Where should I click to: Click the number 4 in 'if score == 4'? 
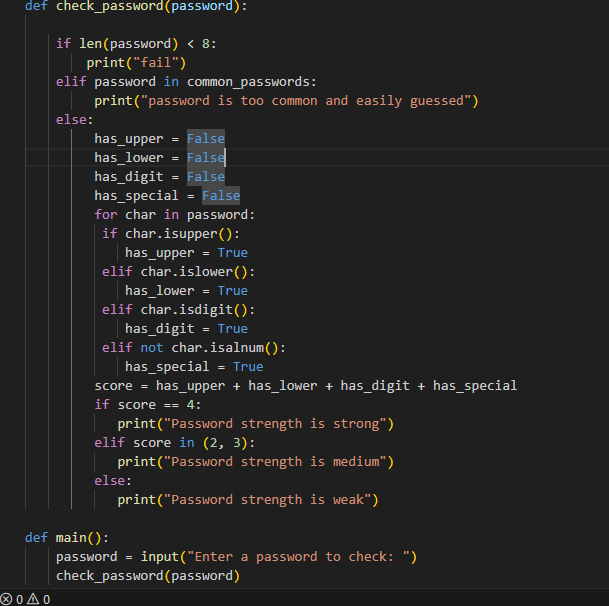coord(191,405)
